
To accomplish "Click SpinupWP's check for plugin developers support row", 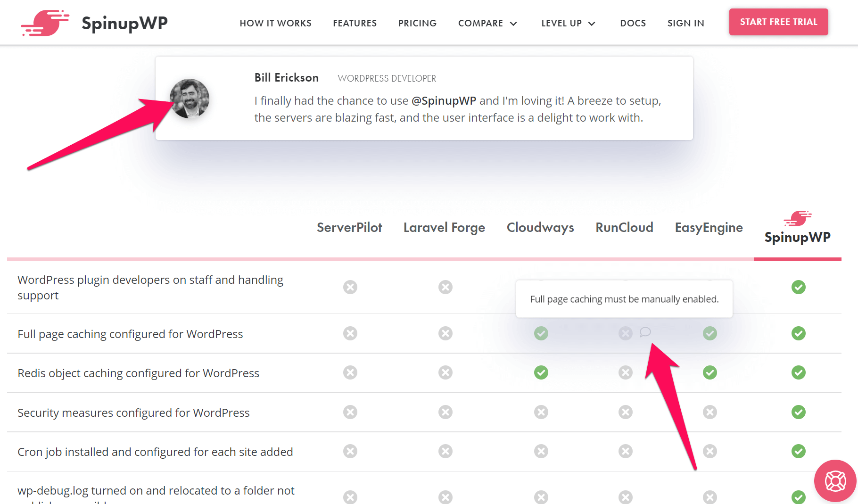I will click(x=798, y=287).
